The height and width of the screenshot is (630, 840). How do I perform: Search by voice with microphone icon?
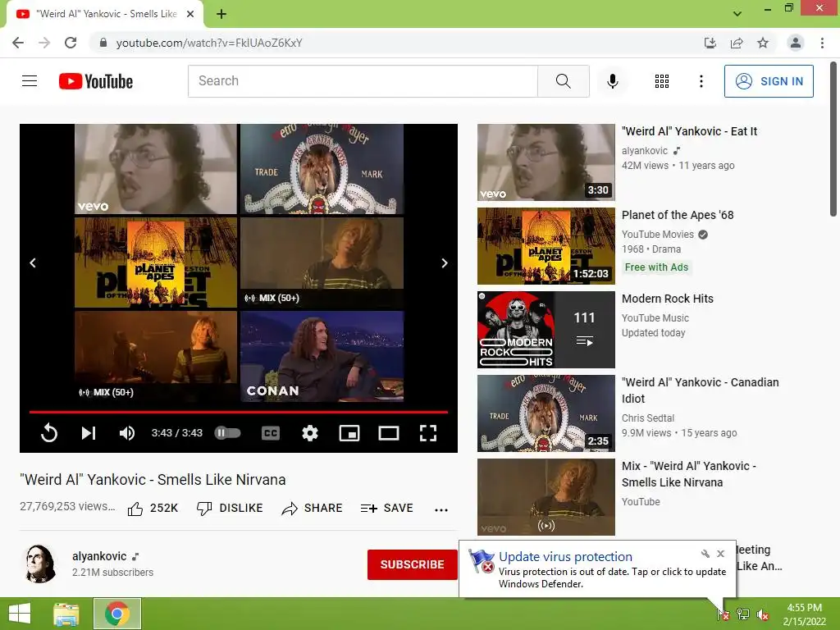613,81
